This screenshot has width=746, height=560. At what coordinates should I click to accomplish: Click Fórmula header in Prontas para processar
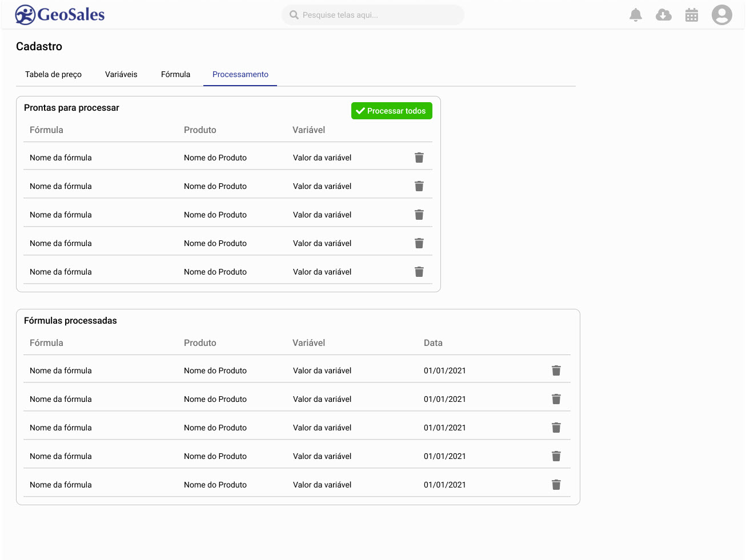(x=46, y=130)
